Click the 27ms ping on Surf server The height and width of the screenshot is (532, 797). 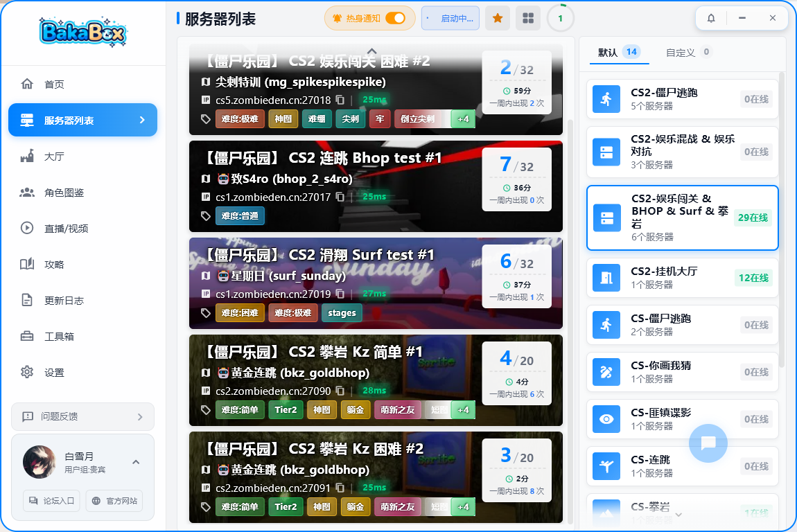click(375, 294)
